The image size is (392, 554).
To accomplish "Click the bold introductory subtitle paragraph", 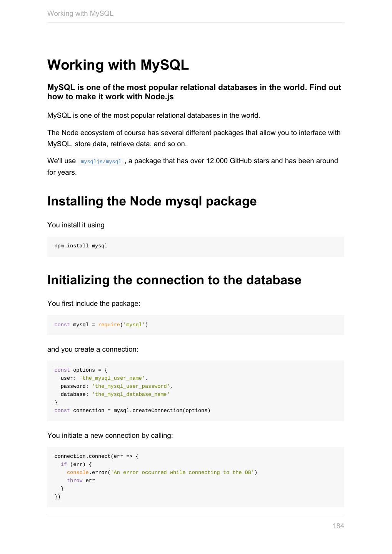I will [x=194, y=92].
